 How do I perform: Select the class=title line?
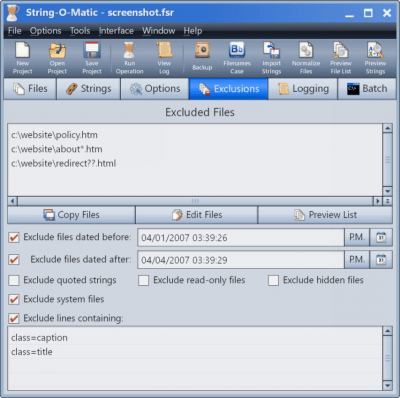click(x=32, y=352)
